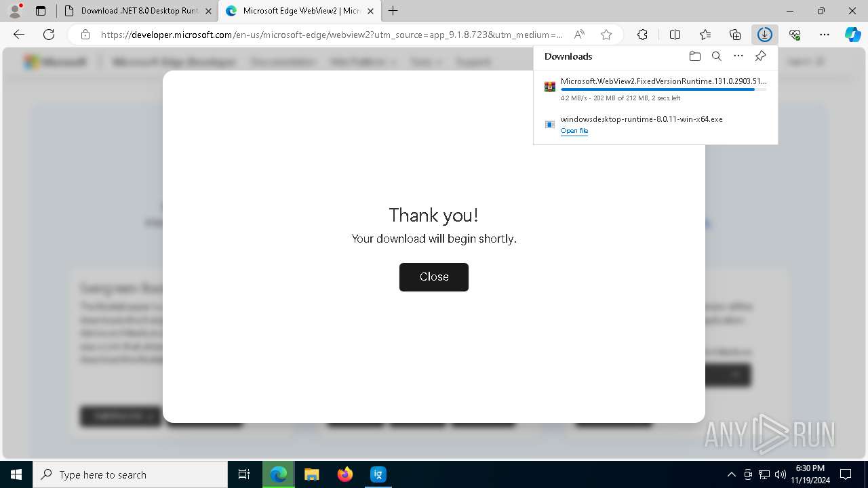The width and height of the screenshot is (868, 488).
Task: Toggle split screen icon
Action: pyautogui.click(x=675, y=35)
